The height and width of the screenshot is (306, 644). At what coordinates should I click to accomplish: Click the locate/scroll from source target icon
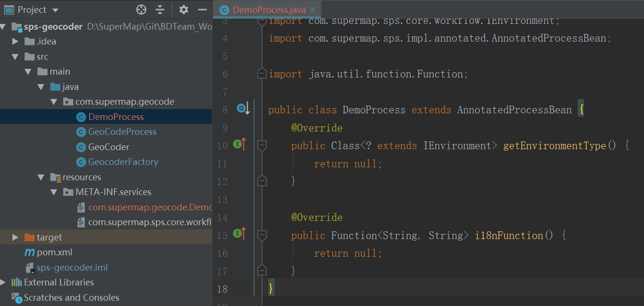tap(141, 10)
